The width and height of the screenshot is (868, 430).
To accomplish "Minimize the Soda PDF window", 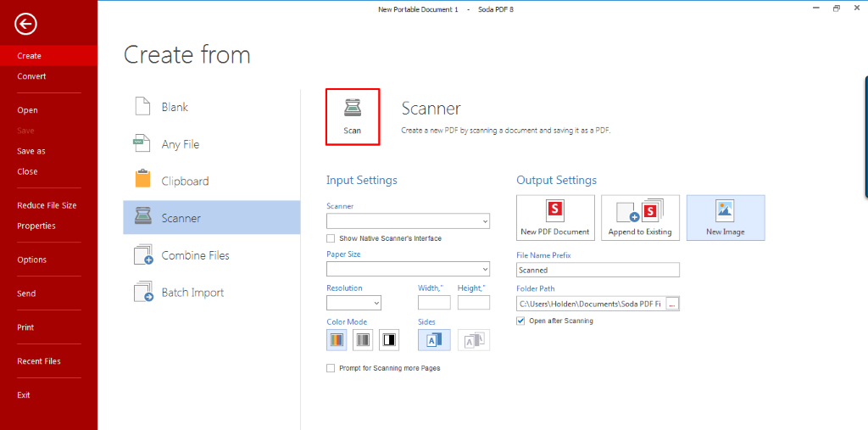I will coord(816,8).
